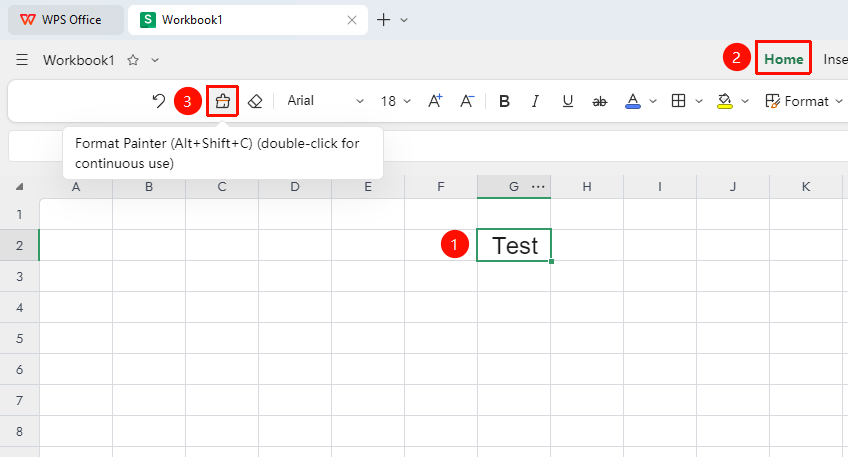
Task: Toggle Bold formatting
Action: tap(504, 101)
